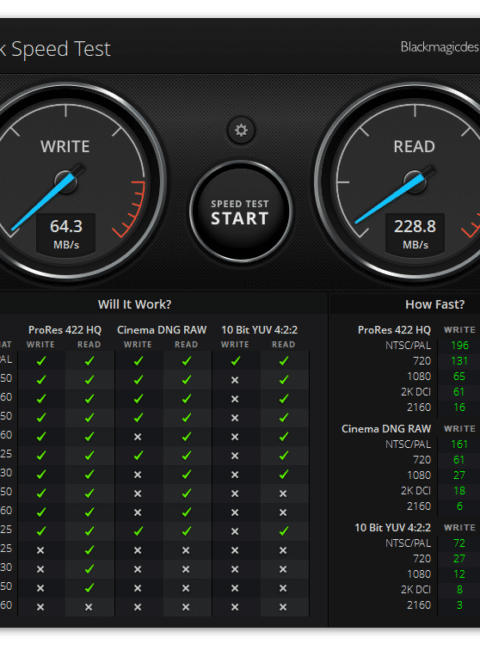Click 2K DCI label under How Fast Cinema DNG RAW
Viewport: 480px width, 650px height.
click(416, 490)
